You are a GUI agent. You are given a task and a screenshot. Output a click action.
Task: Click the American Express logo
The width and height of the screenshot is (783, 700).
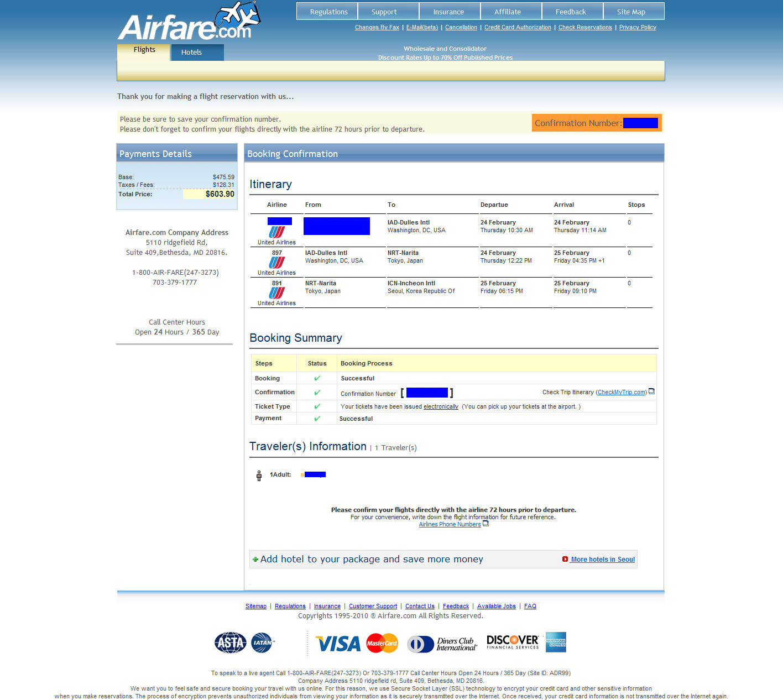556,642
